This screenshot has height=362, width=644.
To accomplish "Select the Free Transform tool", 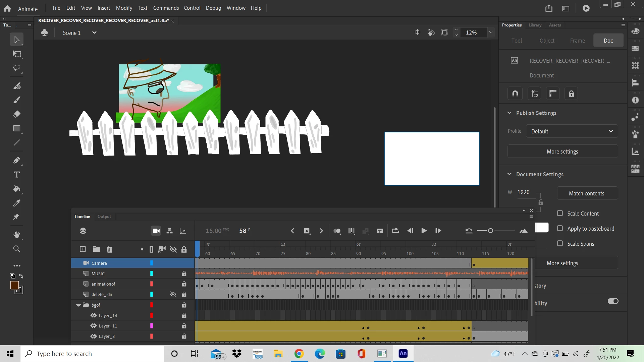I will pyautogui.click(x=17, y=54).
